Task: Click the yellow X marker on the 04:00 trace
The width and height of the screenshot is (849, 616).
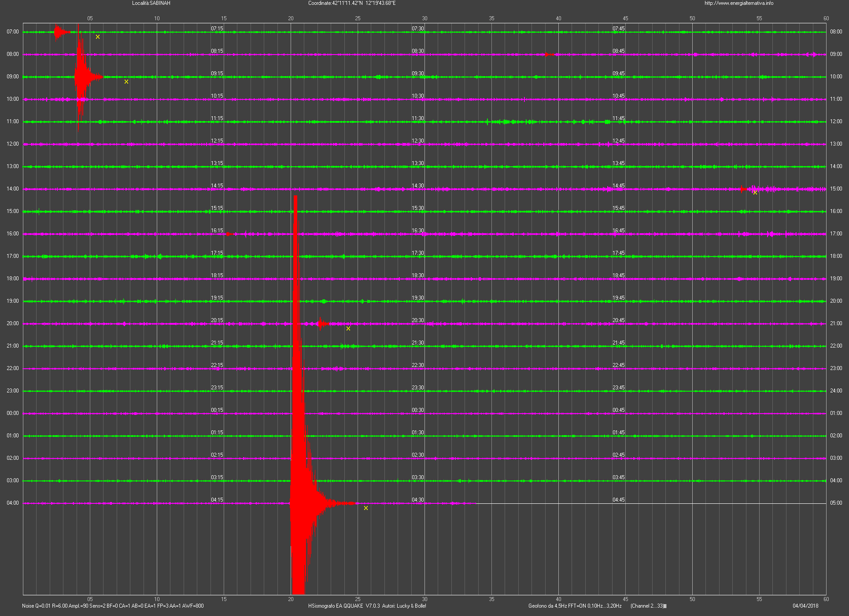Action: click(366, 508)
